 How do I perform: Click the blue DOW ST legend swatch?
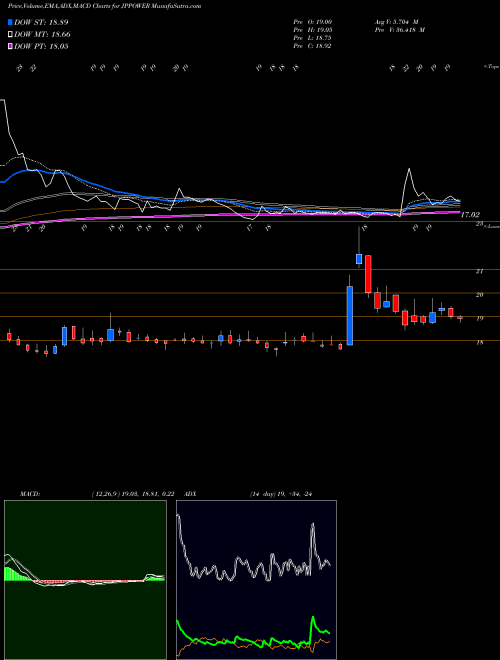point(10,22)
